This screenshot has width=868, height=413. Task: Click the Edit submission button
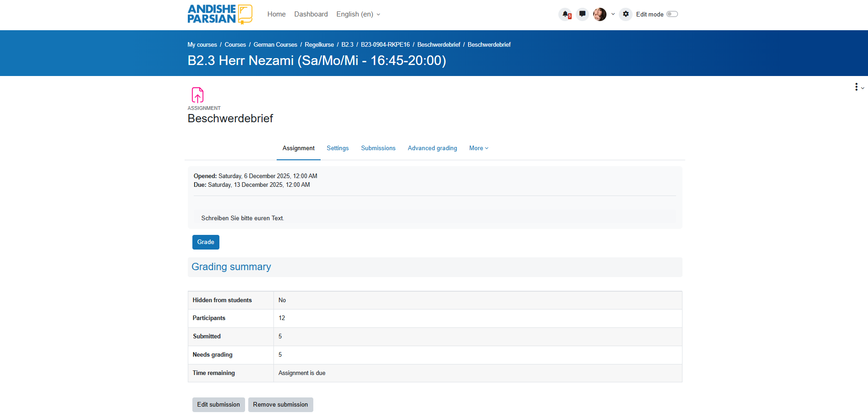(x=218, y=405)
